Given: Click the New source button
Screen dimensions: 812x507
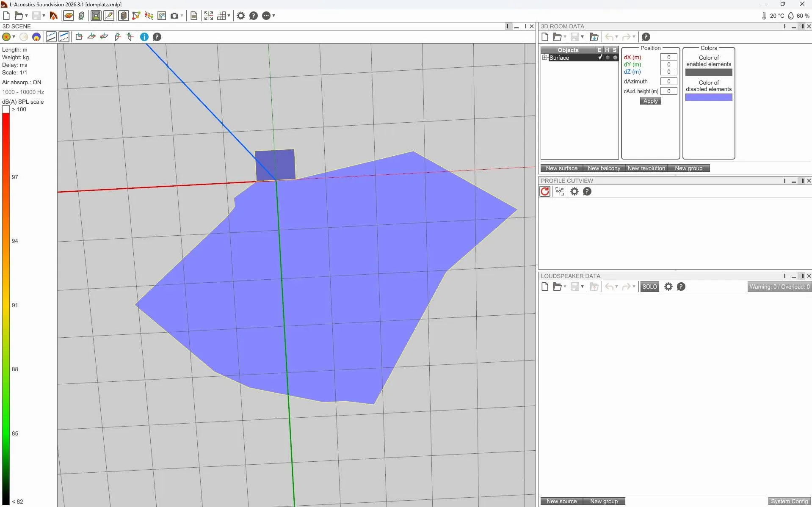Looking at the screenshot, I should pos(561,501).
